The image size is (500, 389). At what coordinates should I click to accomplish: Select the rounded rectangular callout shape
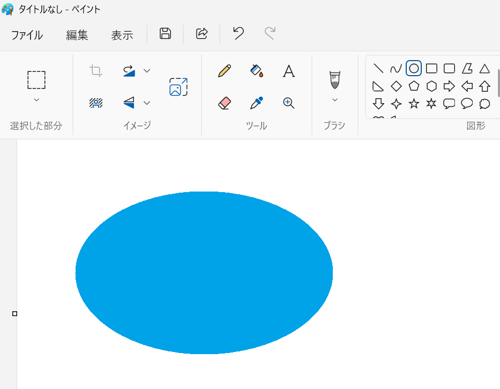pos(449,104)
